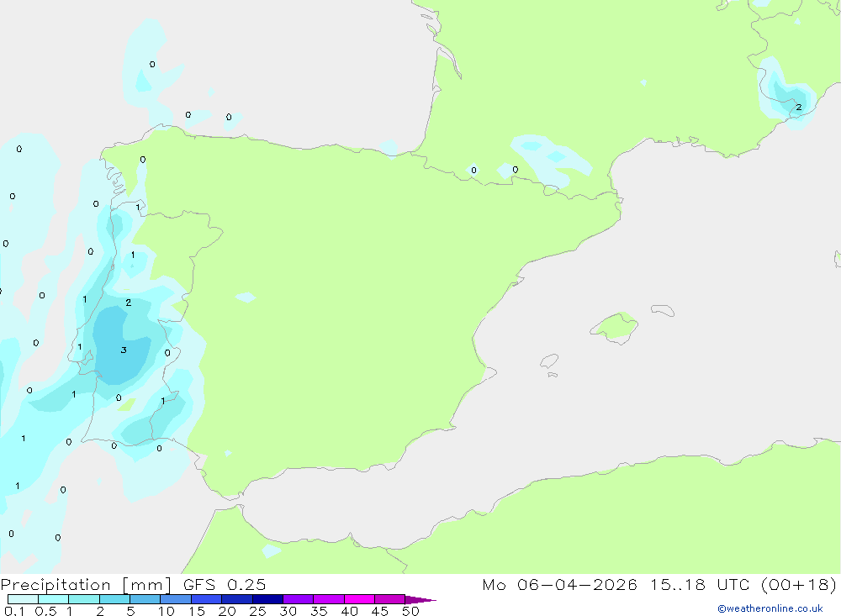
Task: Click the 'Precipitation [mm]' title text
Action: click(x=86, y=585)
